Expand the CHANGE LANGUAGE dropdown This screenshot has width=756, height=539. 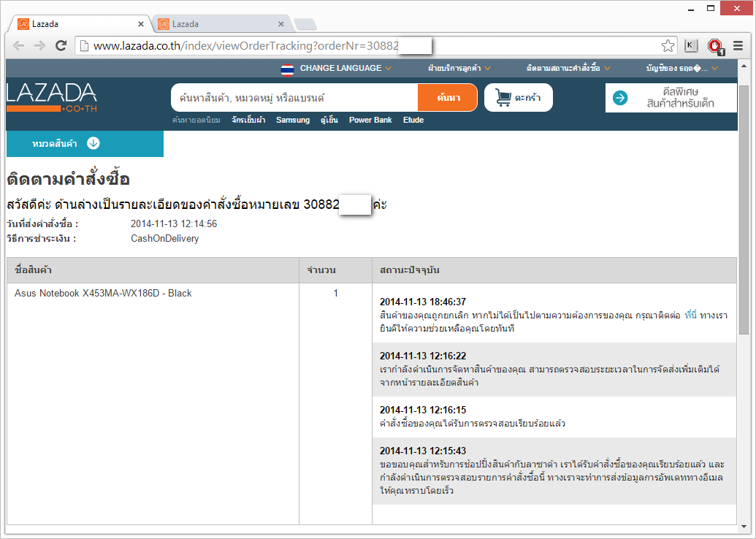point(345,69)
